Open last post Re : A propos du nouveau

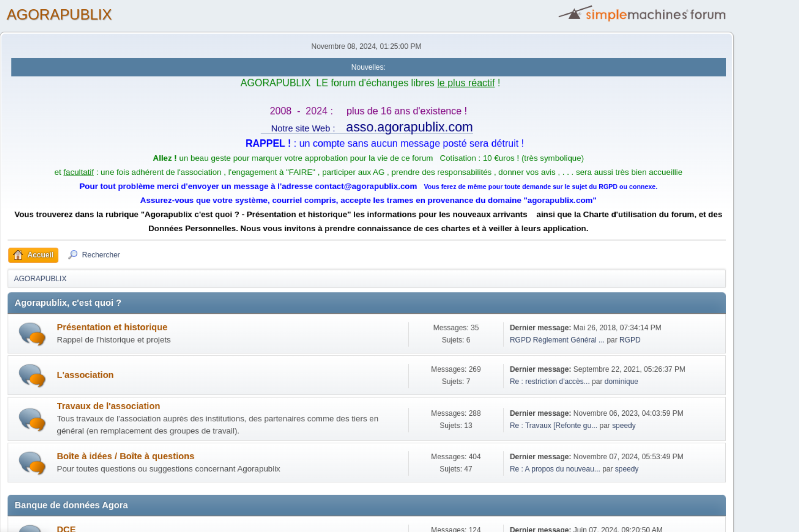point(555,469)
